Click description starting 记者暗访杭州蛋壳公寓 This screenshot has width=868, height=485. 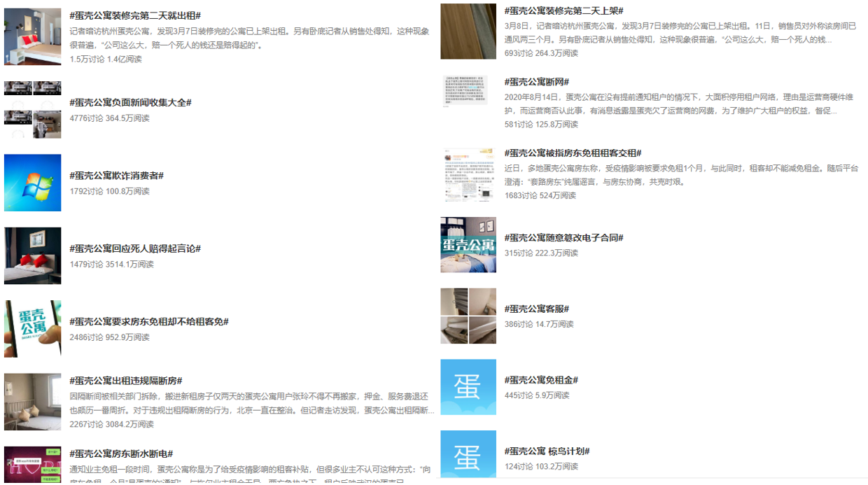click(249, 38)
